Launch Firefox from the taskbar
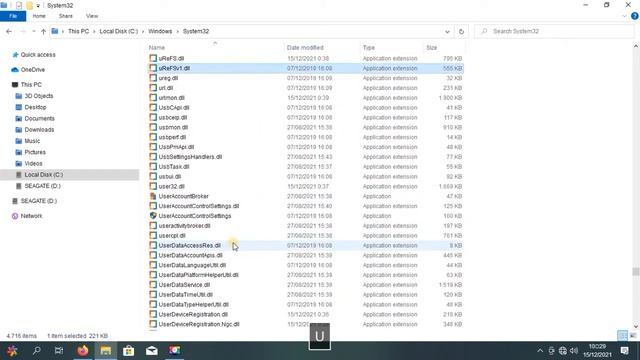Image resolution: width=640 pixels, height=360 pixels. pyautogui.click(x=83, y=351)
